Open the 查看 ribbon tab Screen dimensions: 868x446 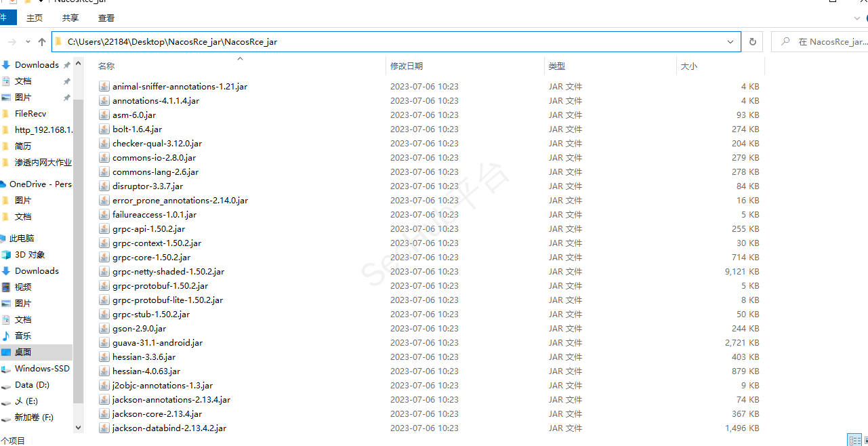coord(106,18)
